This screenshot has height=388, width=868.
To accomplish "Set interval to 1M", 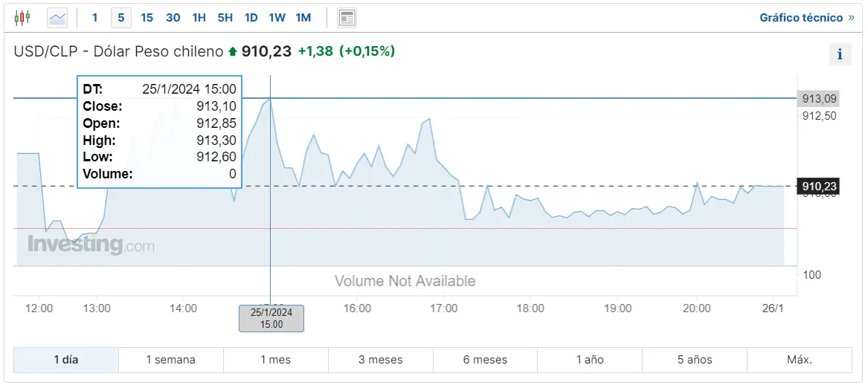I will click(303, 18).
